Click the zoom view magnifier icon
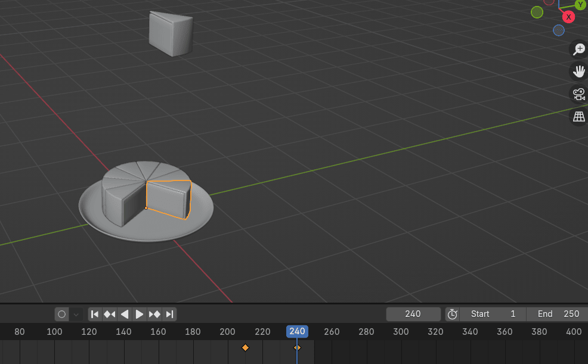 coord(578,49)
